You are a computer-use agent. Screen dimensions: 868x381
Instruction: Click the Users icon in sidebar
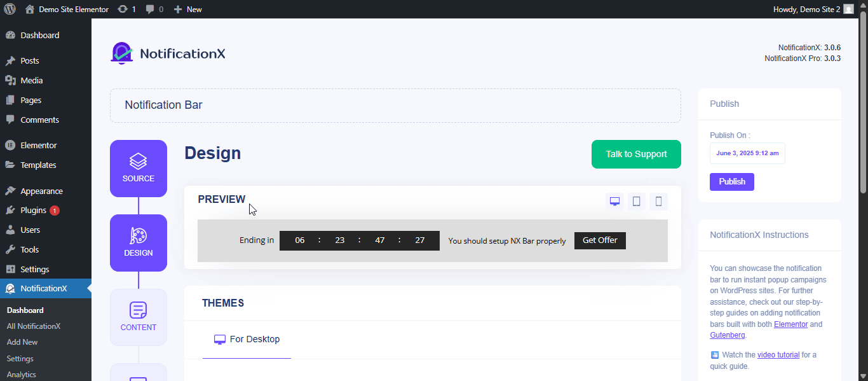click(x=10, y=230)
